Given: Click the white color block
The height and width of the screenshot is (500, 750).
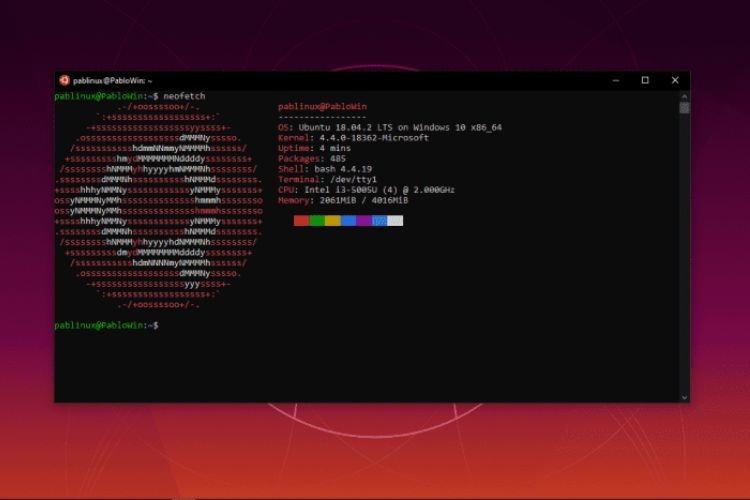Looking at the screenshot, I should click(395, 221).
